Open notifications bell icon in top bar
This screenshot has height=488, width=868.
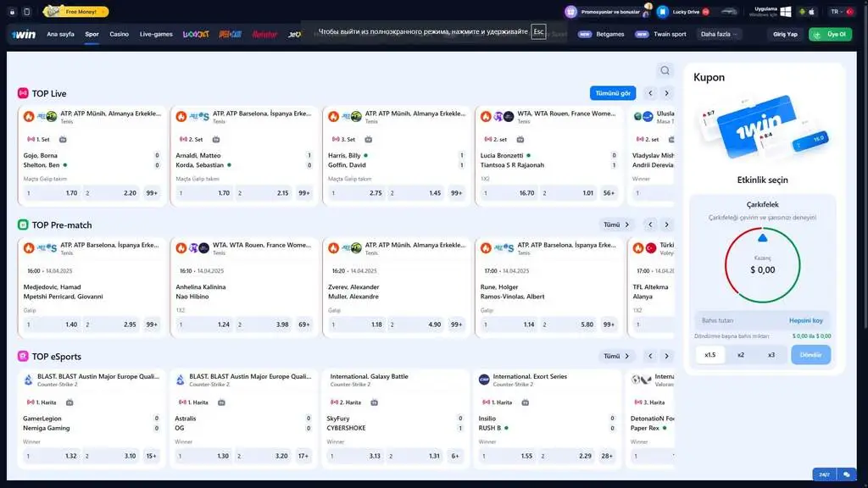click(647, 11)
